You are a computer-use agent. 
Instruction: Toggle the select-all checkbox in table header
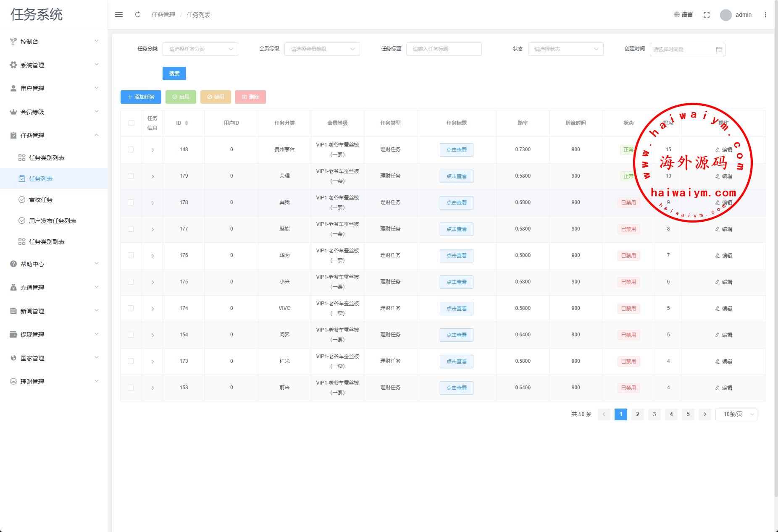click(x=131, y=123)
